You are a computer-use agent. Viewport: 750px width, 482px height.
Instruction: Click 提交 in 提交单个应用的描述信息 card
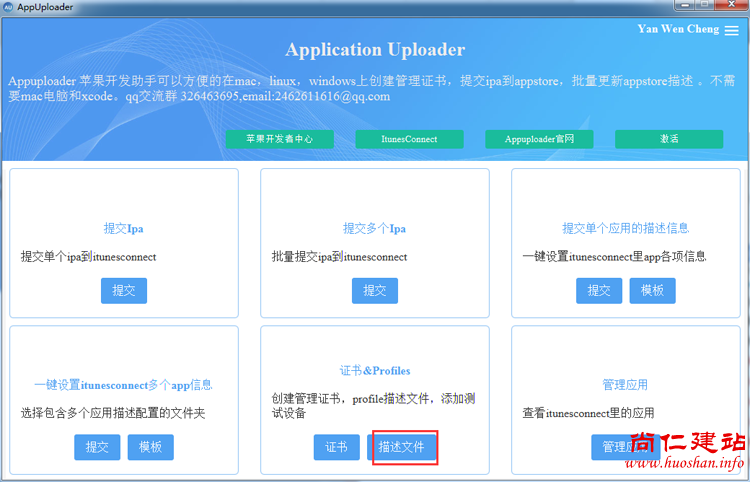coord(599,290)
